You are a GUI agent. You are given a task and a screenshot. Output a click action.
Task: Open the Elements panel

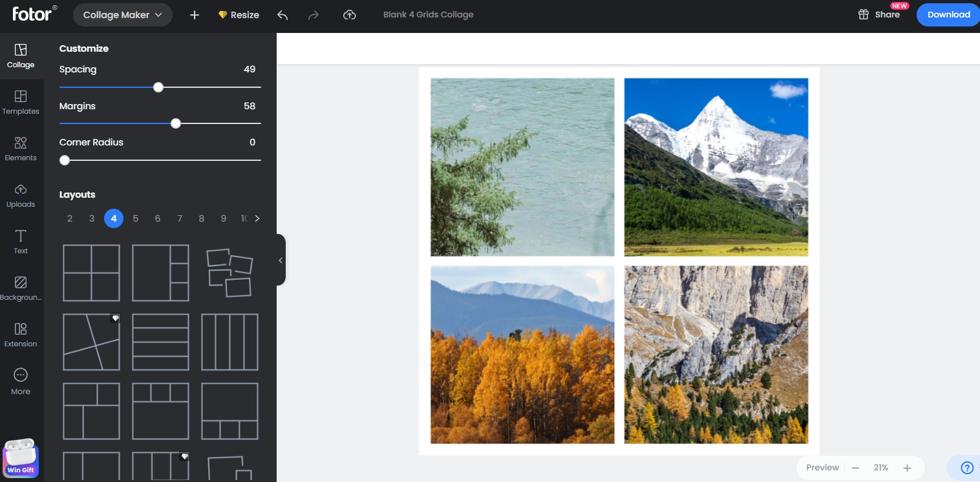point(21,148)
